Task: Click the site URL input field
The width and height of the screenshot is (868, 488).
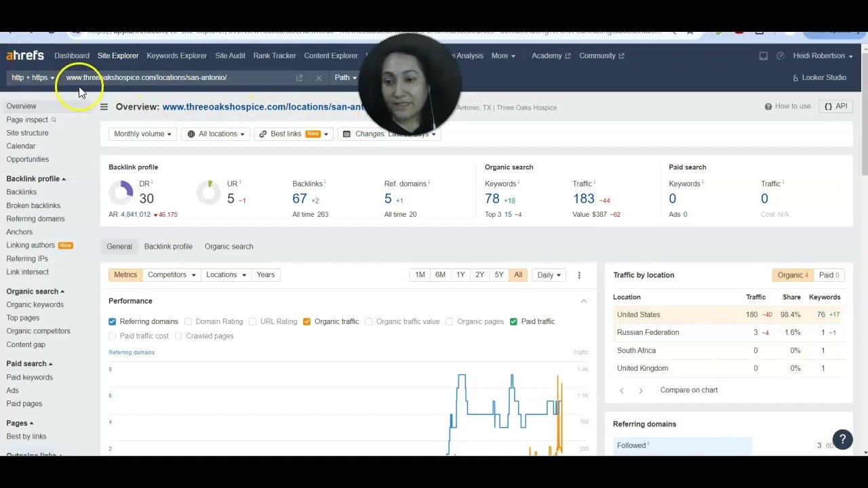Action: 176,77
